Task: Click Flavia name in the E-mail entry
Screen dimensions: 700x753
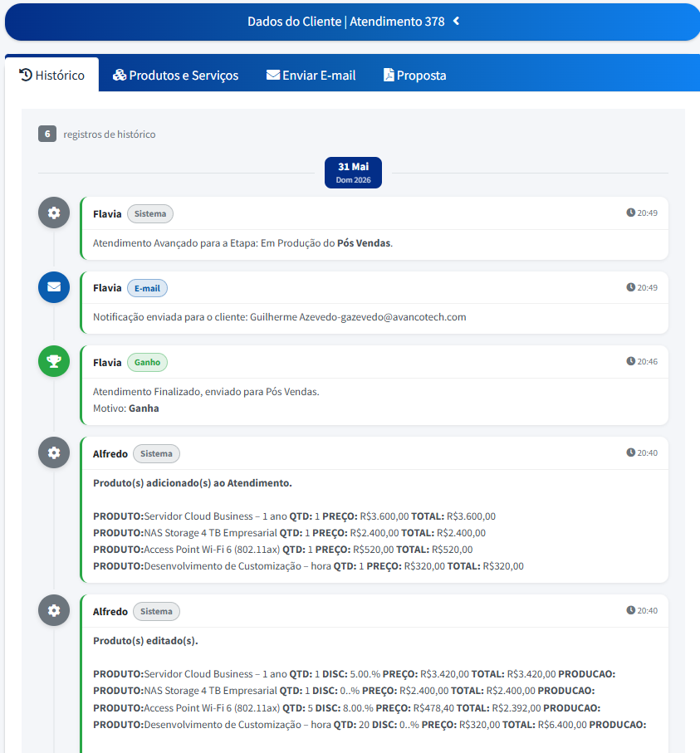Action: click(x=107, y=288)
